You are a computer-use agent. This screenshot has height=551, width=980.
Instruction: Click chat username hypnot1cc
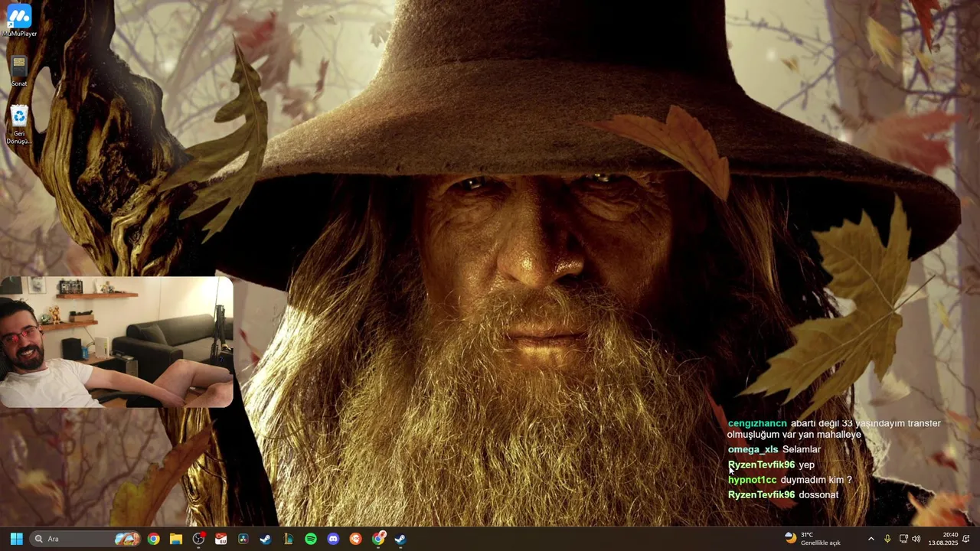tap(752, 480)
